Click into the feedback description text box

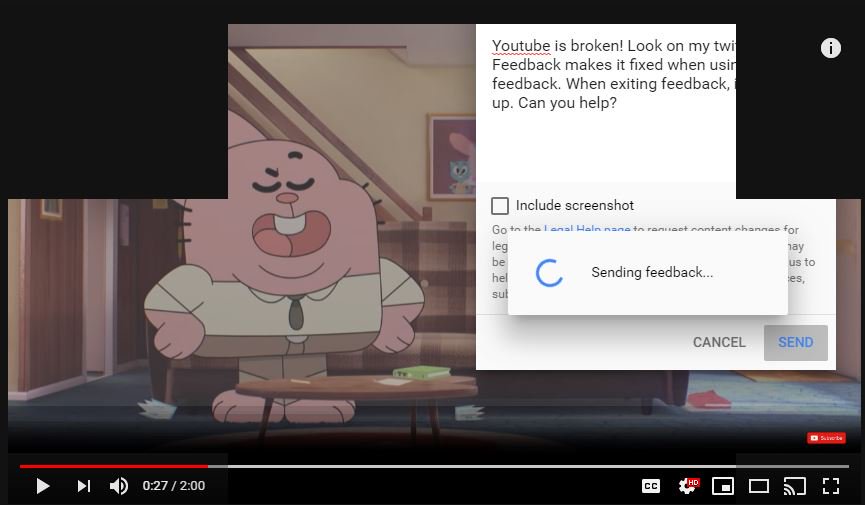coord(606,103)
